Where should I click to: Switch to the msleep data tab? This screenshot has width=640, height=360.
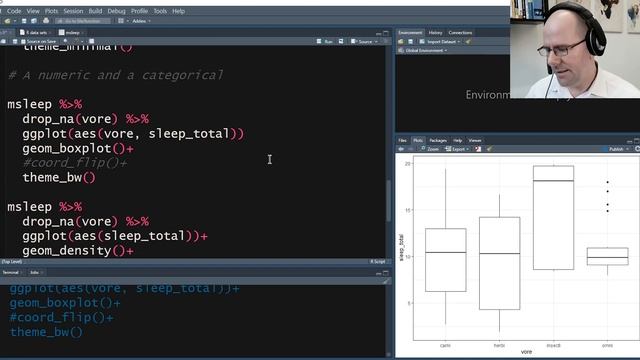(71, 33)
